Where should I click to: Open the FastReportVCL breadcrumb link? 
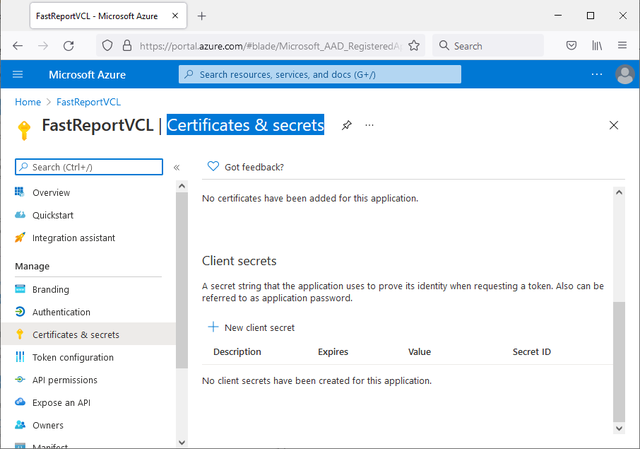coord(89,102)
